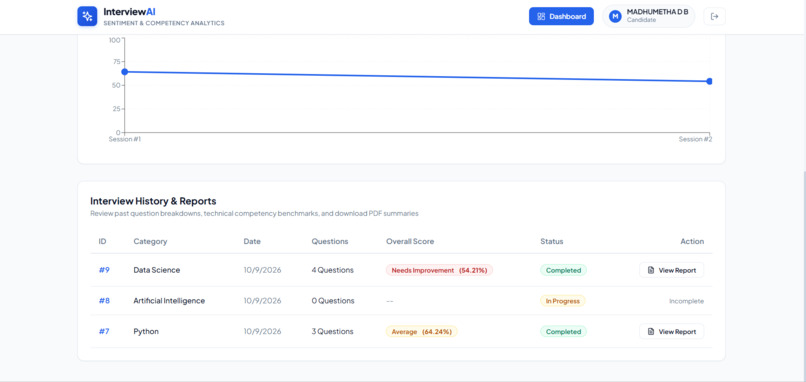Open the Dashboard button
Image resolution: width=806 pixels, height=382 pixels.
point(561,16)
